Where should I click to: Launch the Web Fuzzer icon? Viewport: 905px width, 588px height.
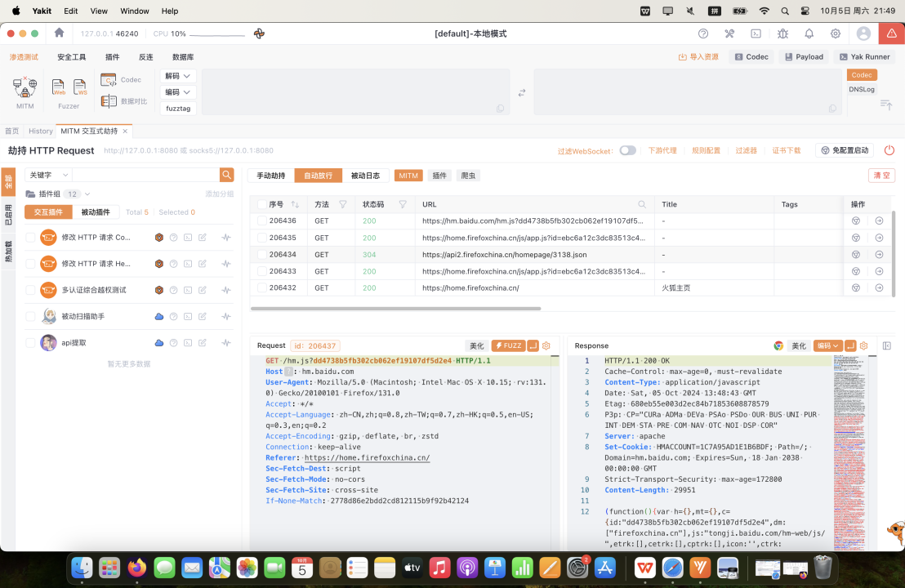pyautogui.click(x=59, y=87)
